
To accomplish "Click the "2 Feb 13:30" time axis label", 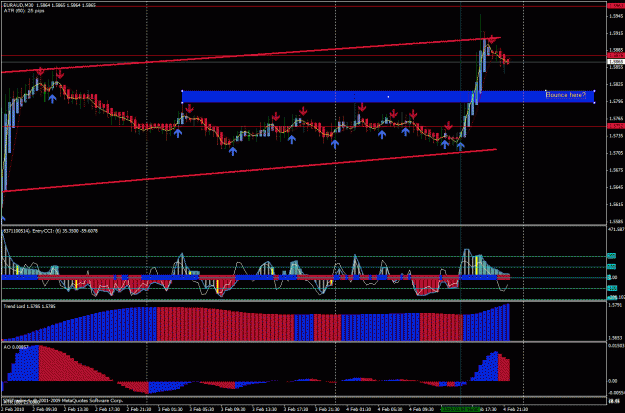I will click(76, 409).
